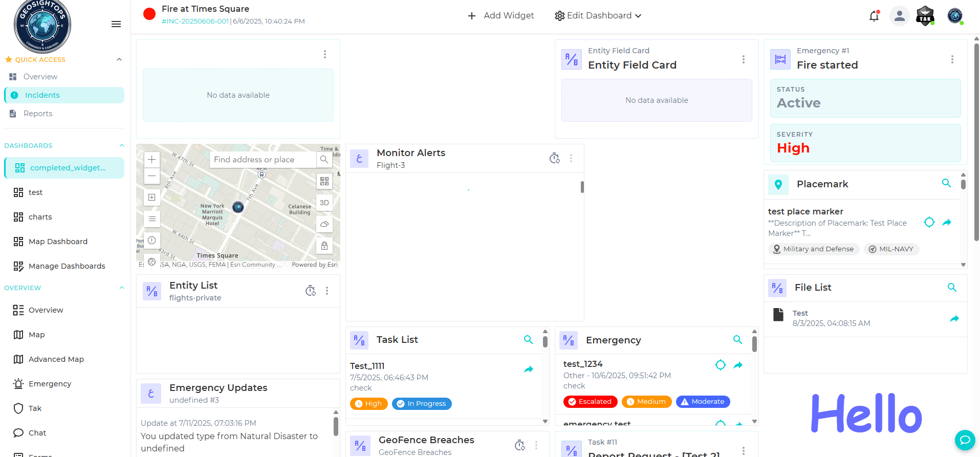Search in the File List widget
This screenshot has height=457, width=980.
[952, 288]
